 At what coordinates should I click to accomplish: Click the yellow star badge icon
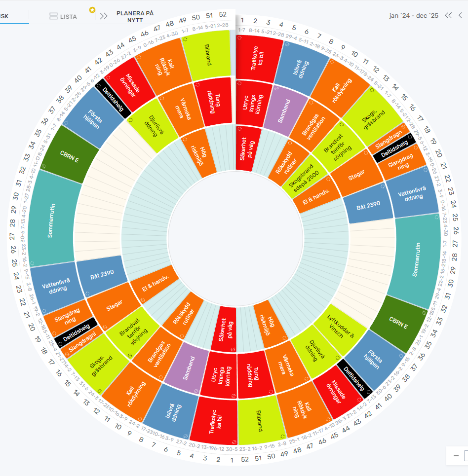tap(92, 10)
